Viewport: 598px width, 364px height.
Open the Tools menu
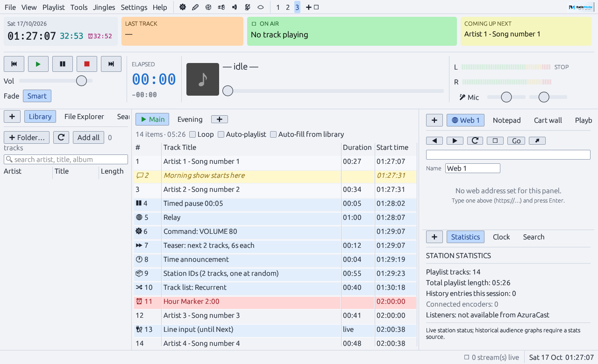coord(79,7)
